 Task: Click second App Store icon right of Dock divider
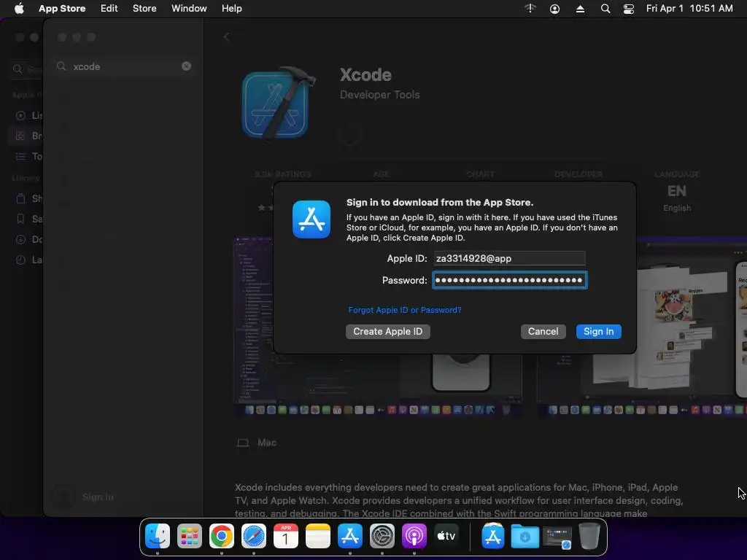point(493,536)
